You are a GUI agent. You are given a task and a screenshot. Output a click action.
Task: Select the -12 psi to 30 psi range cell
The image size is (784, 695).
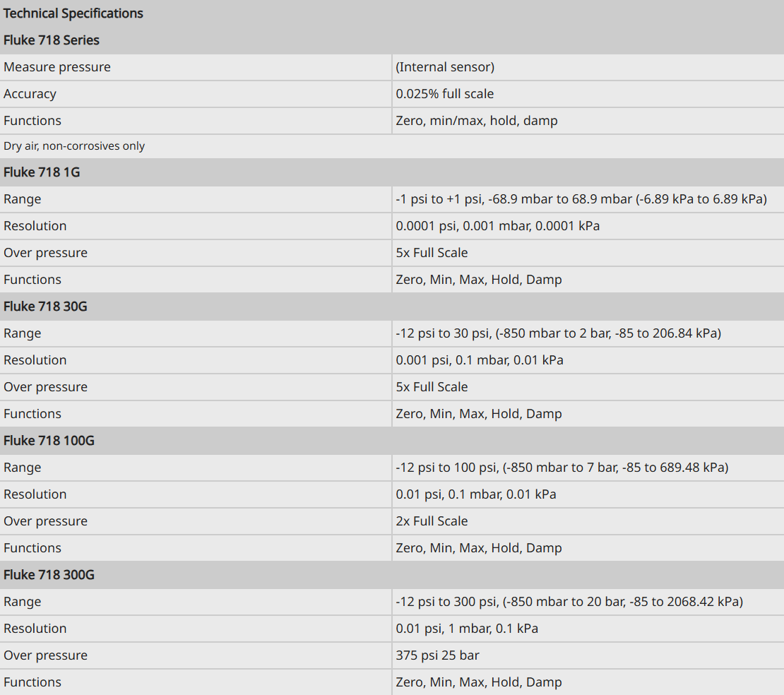[588, 333]
